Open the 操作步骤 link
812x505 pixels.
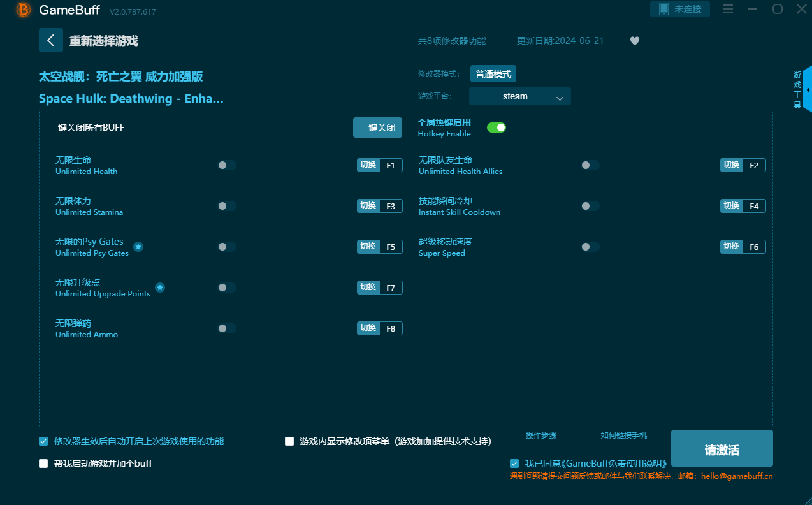pos(541,435)
